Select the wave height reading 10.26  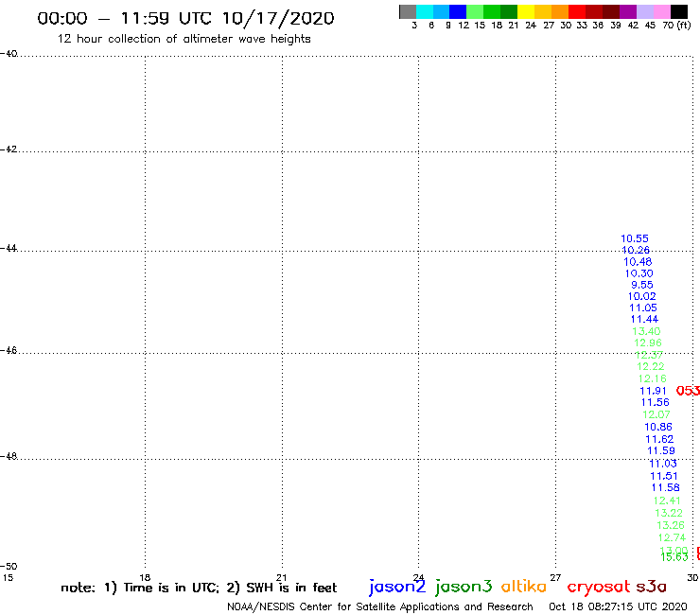636,250
